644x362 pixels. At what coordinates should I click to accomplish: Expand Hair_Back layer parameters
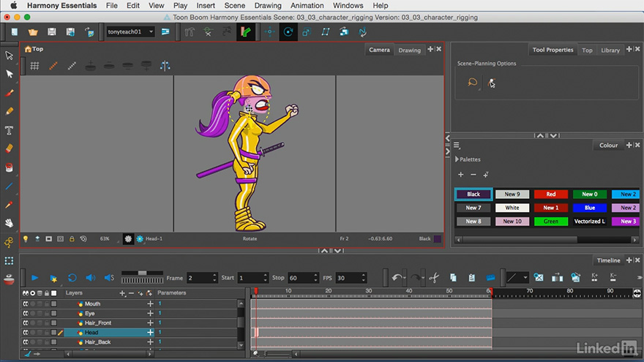click(150, 342)
